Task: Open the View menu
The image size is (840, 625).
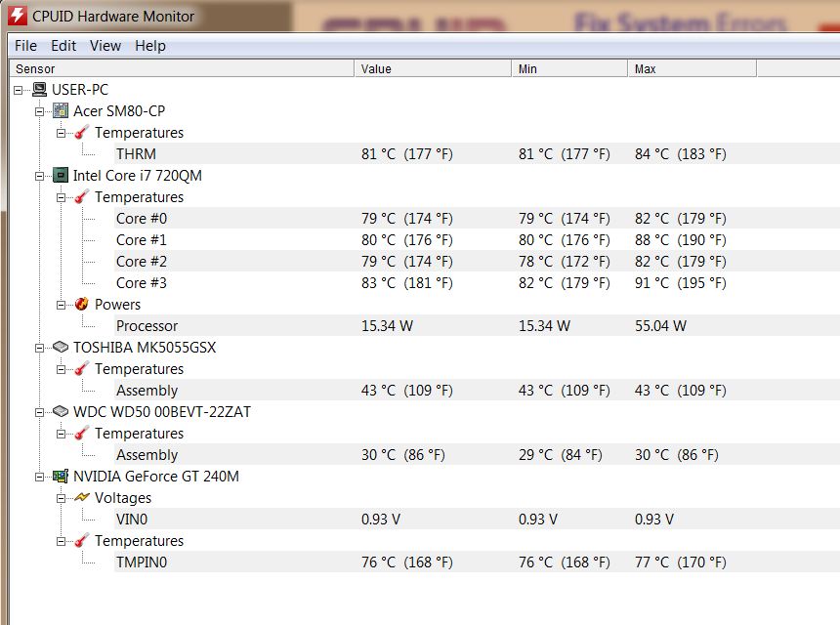Action: [x=105, y=46]
